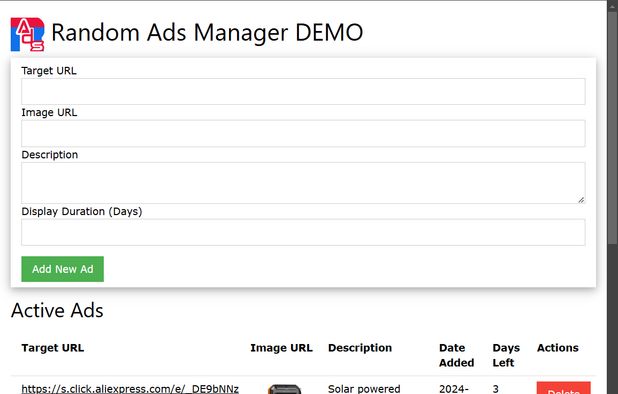The width and height of the screenshot is (618, 394).
Task: Click the 'Solar powered' description cell
Action: [364, 389]
